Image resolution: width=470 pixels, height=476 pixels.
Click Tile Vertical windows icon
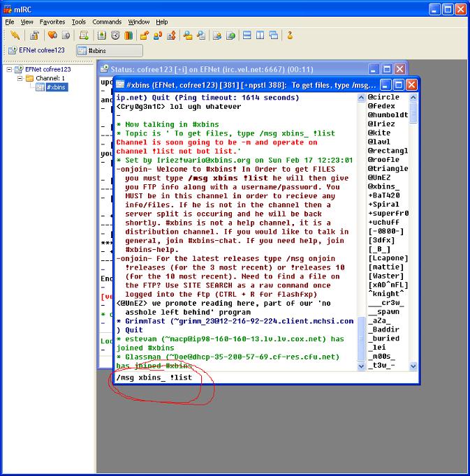pyautogui.click(x=260, y=36)
